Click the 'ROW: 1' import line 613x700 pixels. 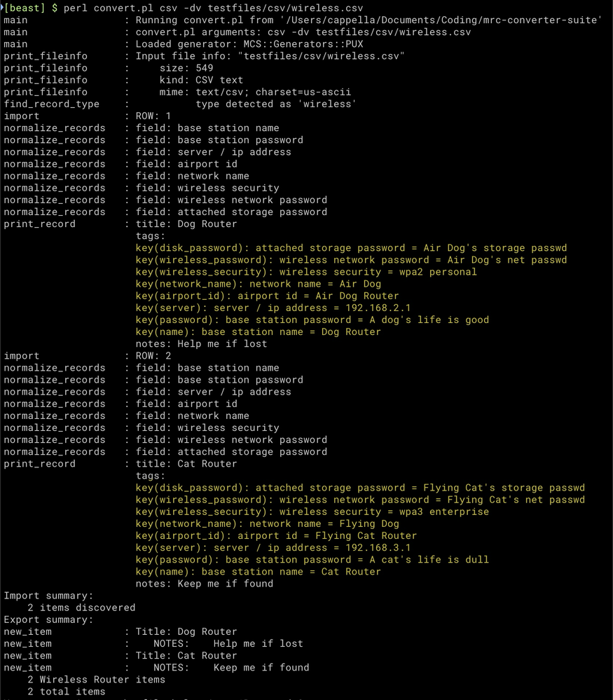point(153,116)
